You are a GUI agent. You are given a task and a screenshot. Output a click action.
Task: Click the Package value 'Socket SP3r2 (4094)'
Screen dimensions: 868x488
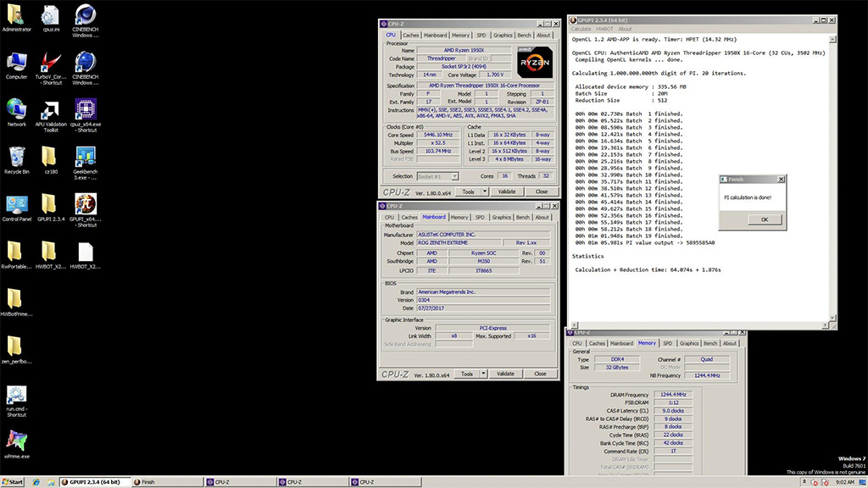tap(464, 66)
